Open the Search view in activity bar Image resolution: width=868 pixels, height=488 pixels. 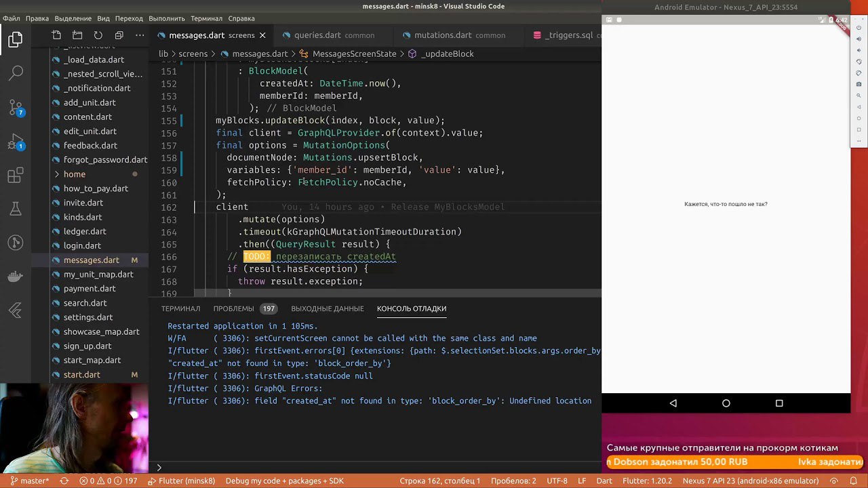point(16,73)
